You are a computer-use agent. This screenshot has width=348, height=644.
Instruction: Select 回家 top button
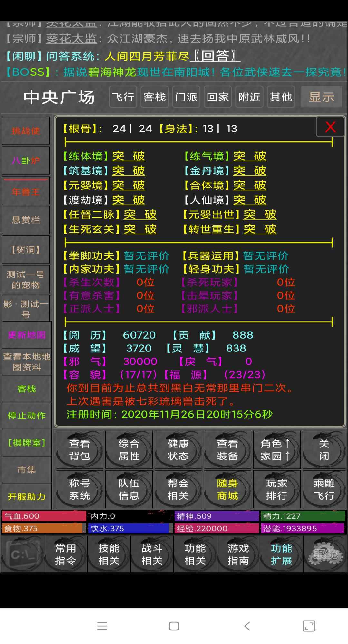(218, 97)
